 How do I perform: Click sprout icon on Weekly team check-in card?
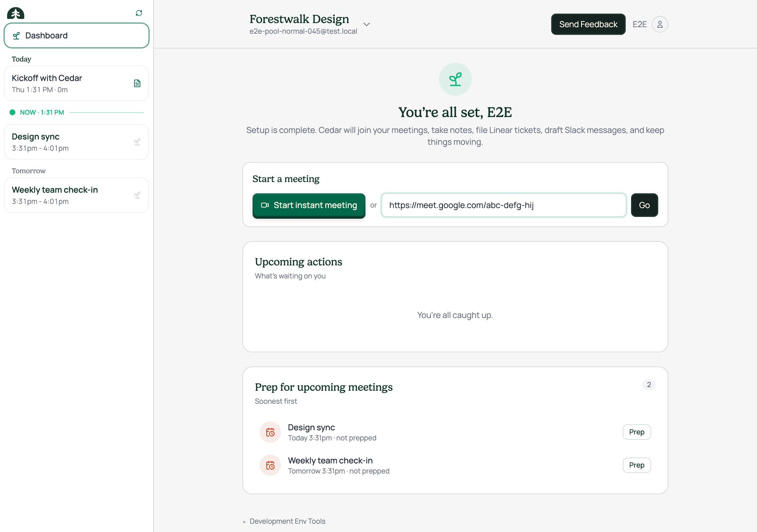click(137, 195)
